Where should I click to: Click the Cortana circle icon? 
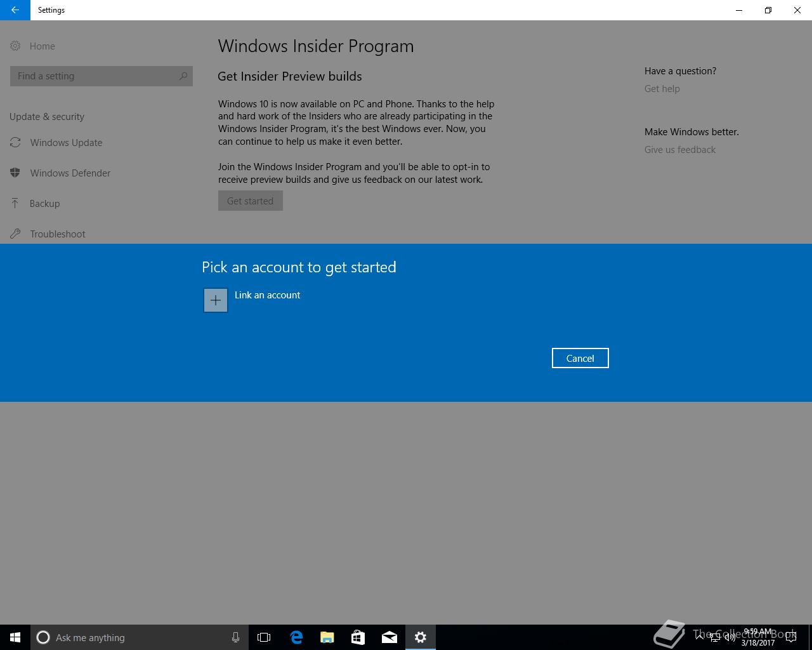43,637
